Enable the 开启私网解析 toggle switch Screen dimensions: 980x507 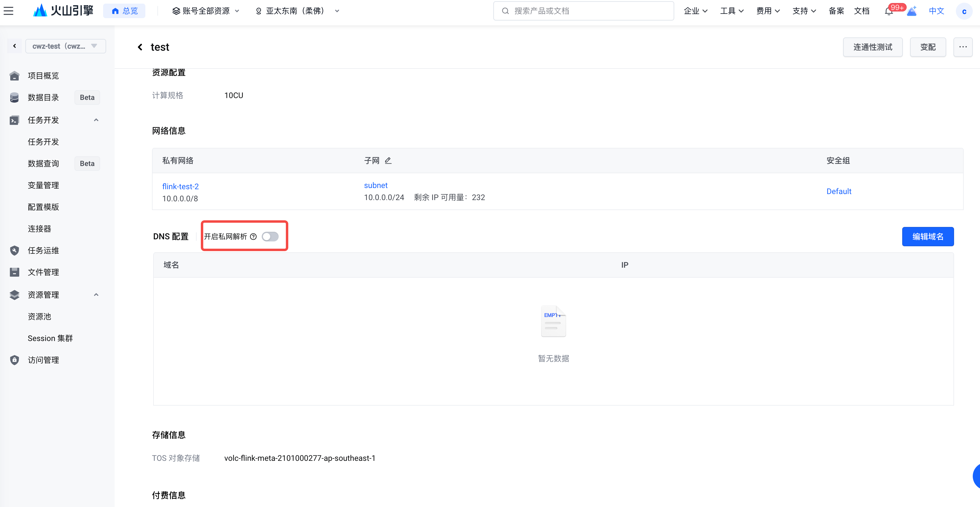click(x=270, y=237)
